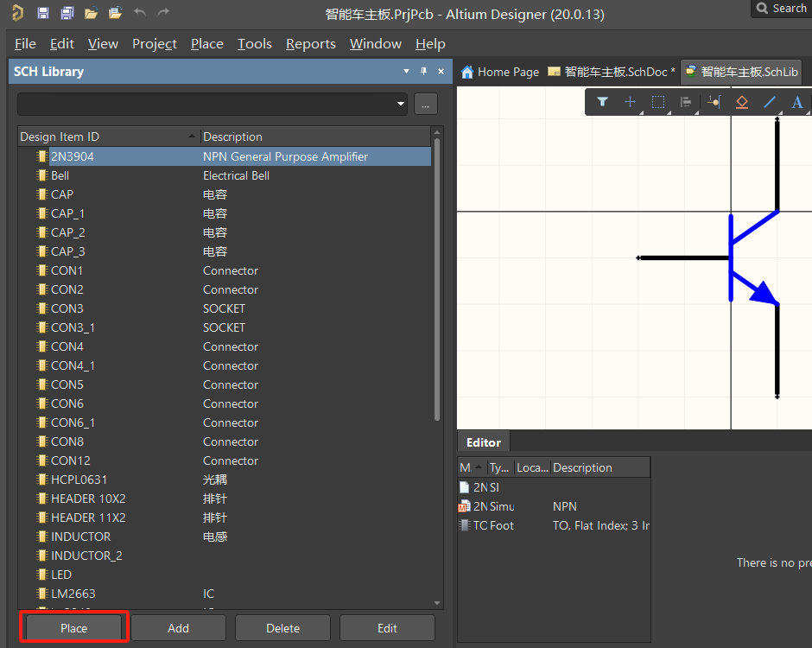
Task: Switch to the 智能车主板.SchDoc tab
Action: click(x=612, y=72)
